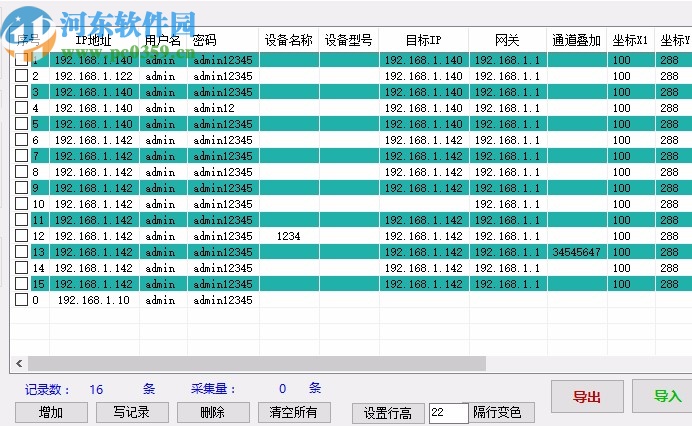
Task: Click the 密码 column header
Action: 223,40
